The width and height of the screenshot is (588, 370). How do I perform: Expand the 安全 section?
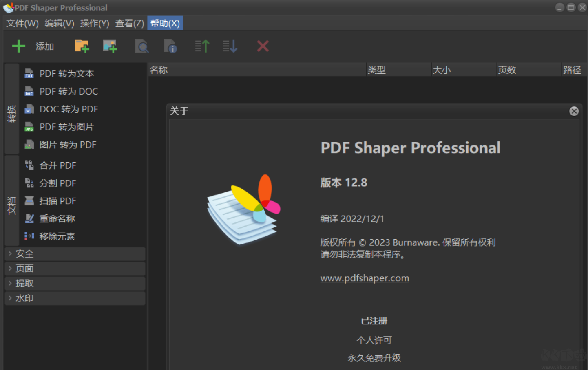click(24, 253)
